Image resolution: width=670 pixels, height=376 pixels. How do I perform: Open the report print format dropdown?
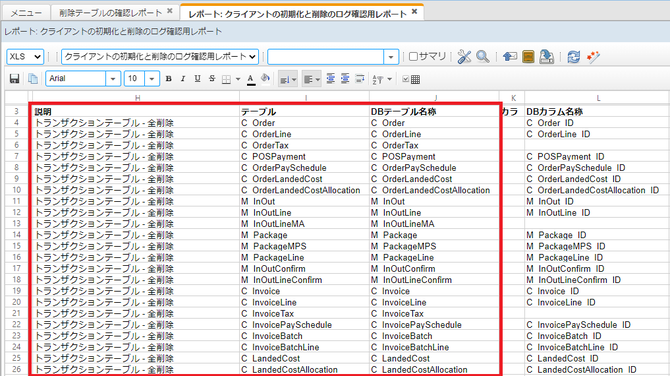tap(160, 57)
